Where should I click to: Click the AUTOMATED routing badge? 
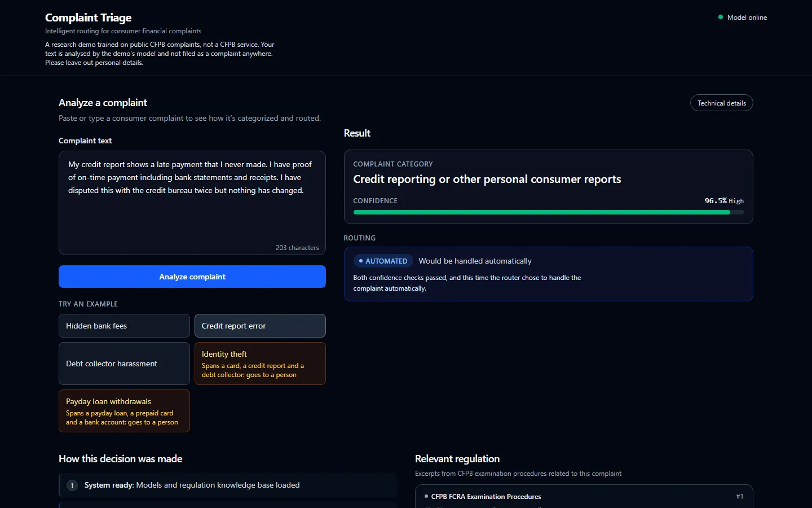point(383,261)
